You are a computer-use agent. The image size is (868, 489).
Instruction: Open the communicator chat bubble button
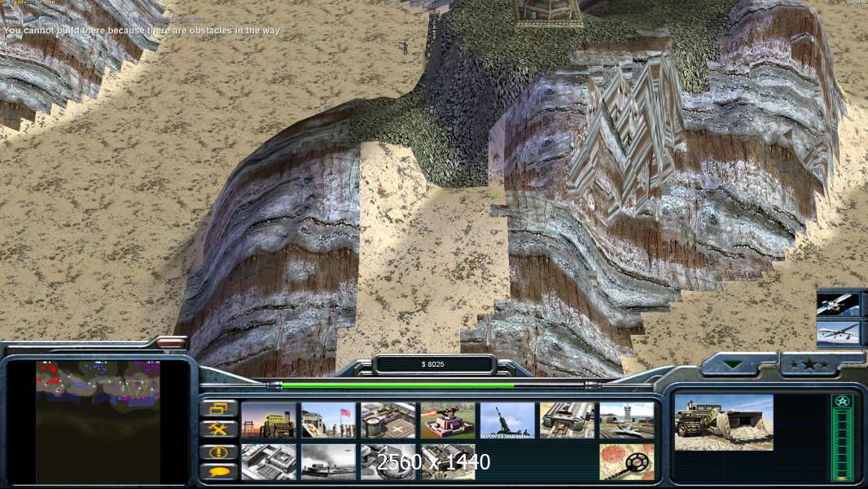coord(219,472)
